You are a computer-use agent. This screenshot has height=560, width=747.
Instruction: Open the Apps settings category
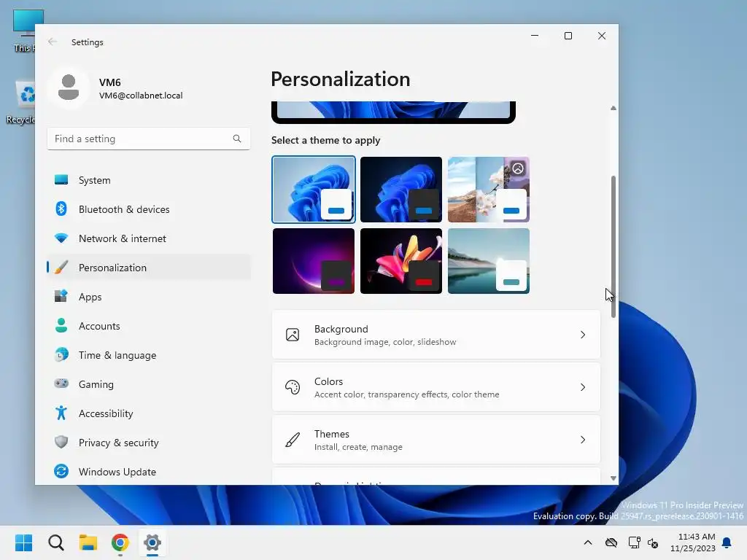click(149, 296)
